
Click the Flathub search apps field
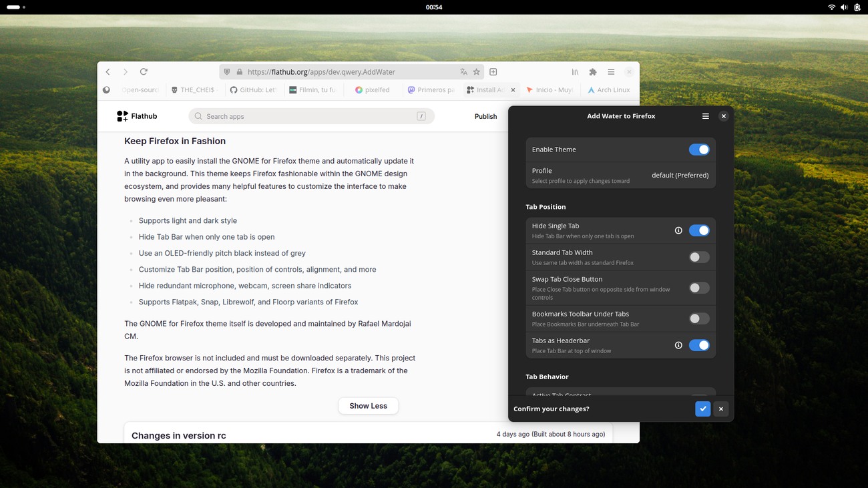point(311,116)
